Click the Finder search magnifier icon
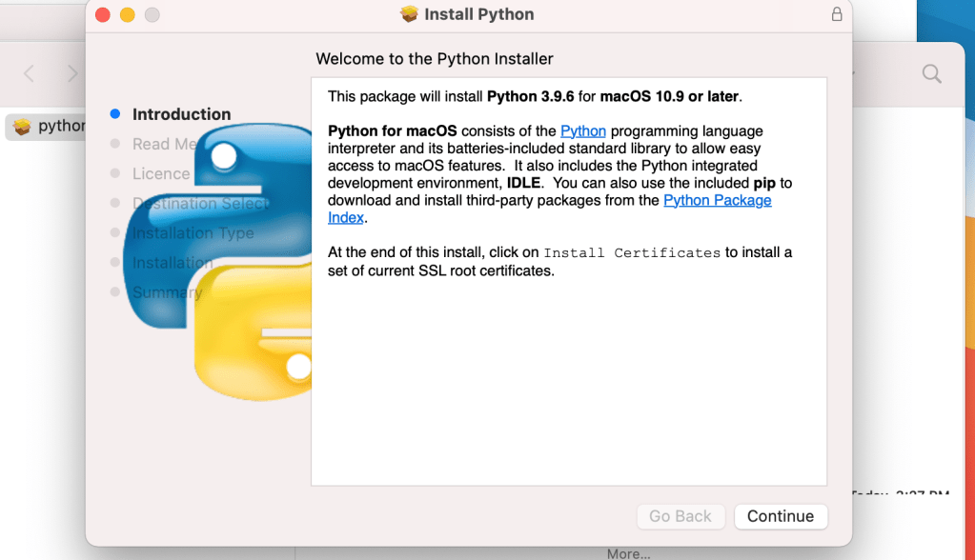 click(931, 73)
